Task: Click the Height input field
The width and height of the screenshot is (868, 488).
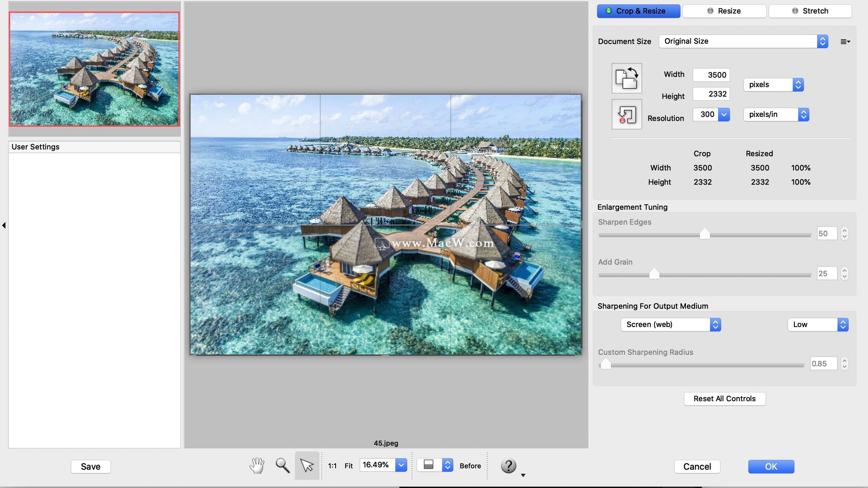Action: coord(711,94)
